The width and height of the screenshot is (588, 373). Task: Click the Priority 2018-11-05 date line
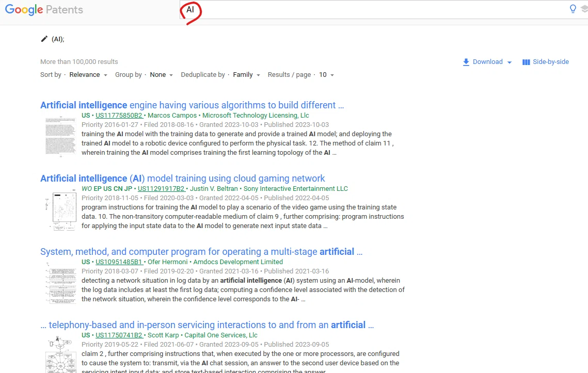coord(205,198)
